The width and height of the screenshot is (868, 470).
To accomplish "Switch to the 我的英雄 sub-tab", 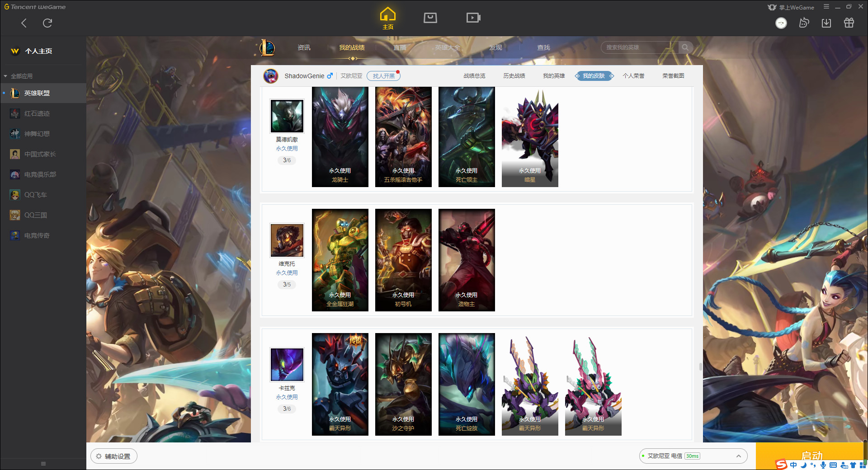I will pyautogui.click(x=554, y=76).
